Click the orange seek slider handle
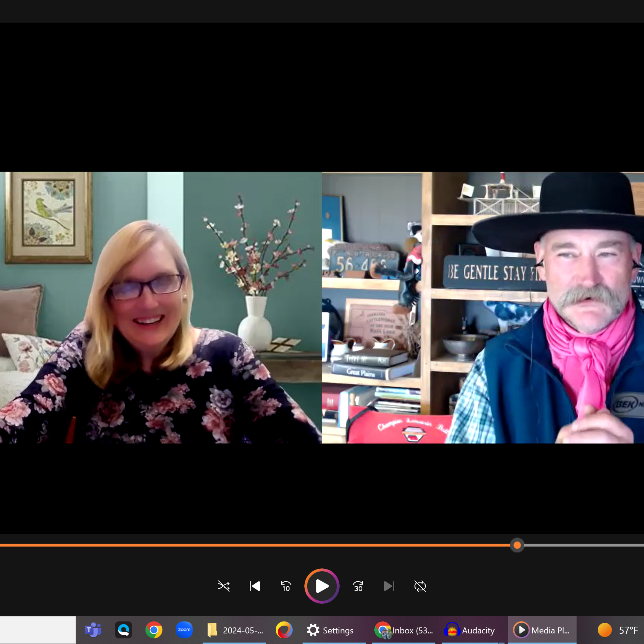The width and height of the screenshot is (644, 644). coord(517,545)
